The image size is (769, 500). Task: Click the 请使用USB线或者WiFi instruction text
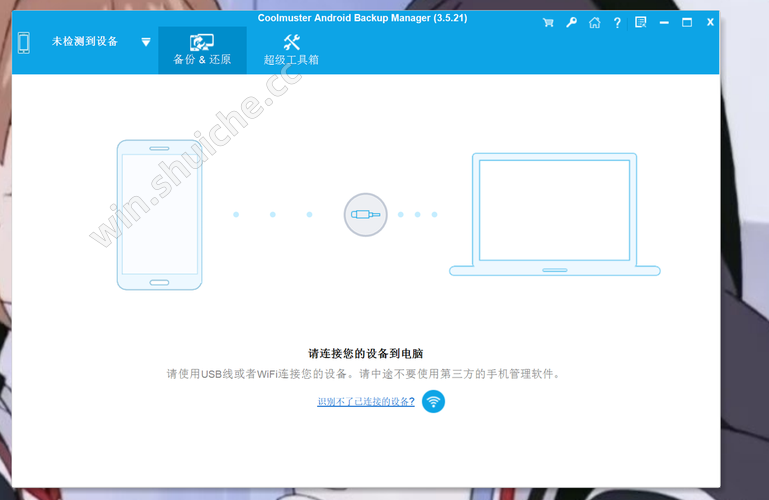coord(363,374)
